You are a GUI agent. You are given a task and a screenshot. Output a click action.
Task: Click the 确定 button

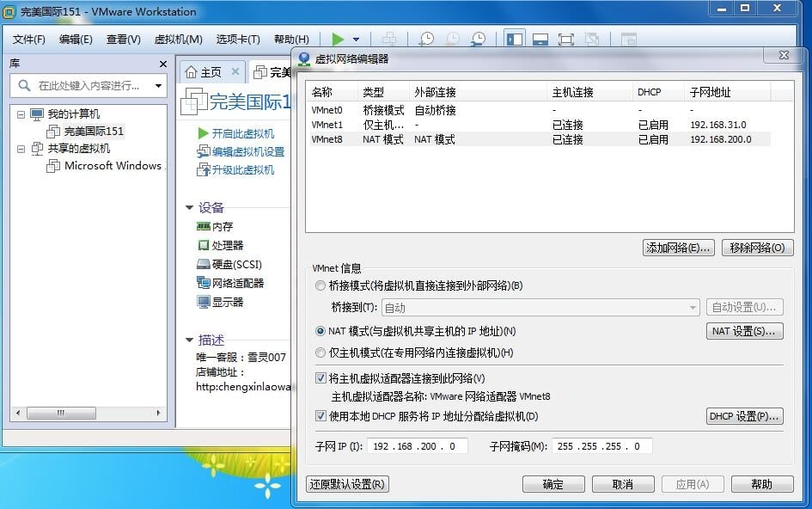point(553,484)
